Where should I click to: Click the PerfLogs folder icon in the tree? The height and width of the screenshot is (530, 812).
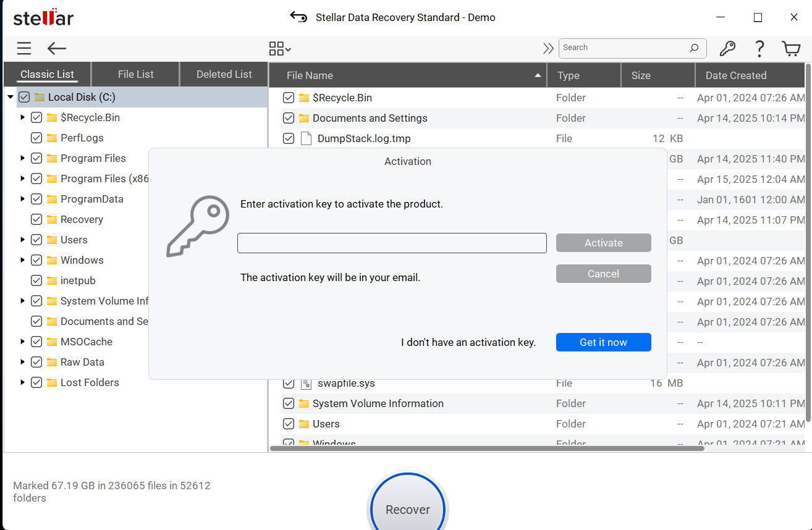click(52, 138)
